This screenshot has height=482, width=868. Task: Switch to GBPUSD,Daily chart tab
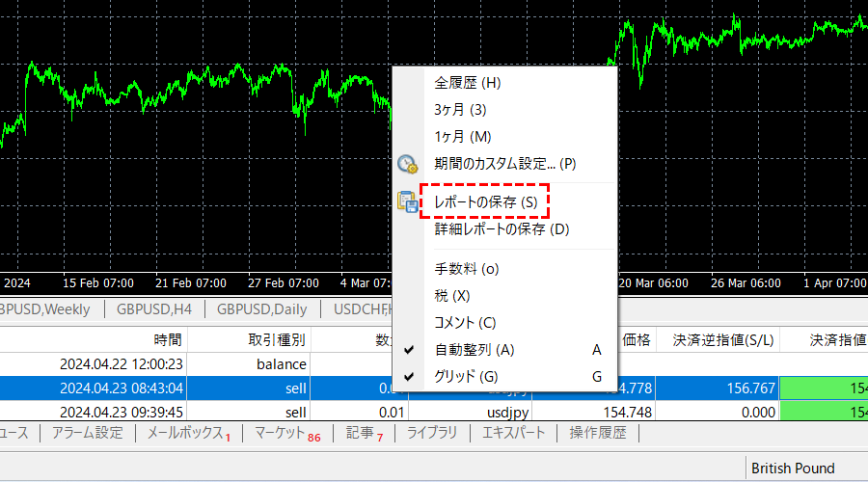(x=261, y=308)
